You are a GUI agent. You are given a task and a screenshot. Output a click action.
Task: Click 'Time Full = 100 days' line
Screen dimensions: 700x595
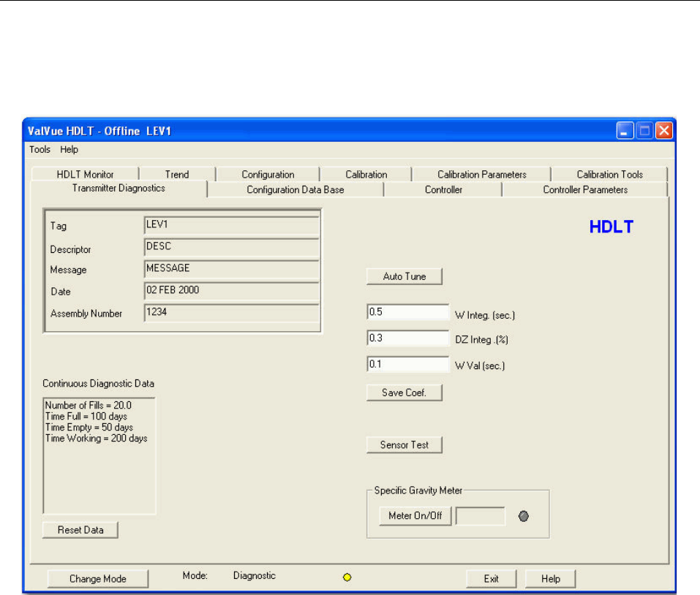point(86,416)
